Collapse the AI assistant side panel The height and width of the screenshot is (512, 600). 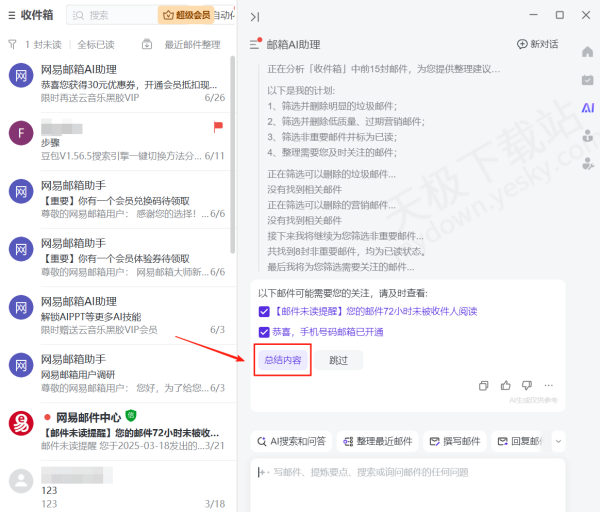tap(255, 16)
